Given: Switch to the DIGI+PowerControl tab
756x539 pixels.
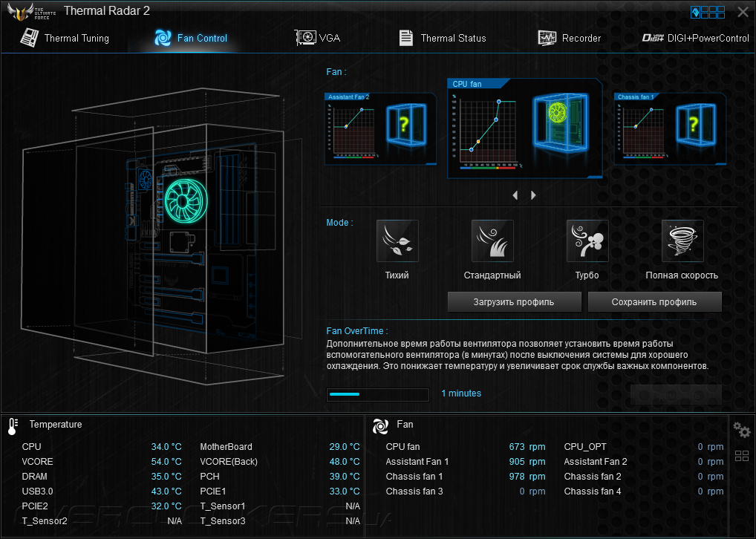Looking at the screenshot, I should point(695,38).
